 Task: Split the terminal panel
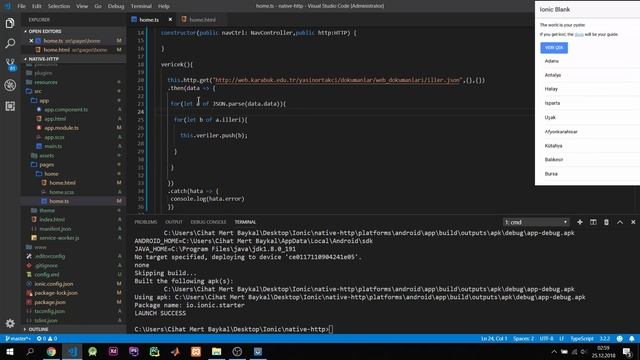tap(593, 222)
